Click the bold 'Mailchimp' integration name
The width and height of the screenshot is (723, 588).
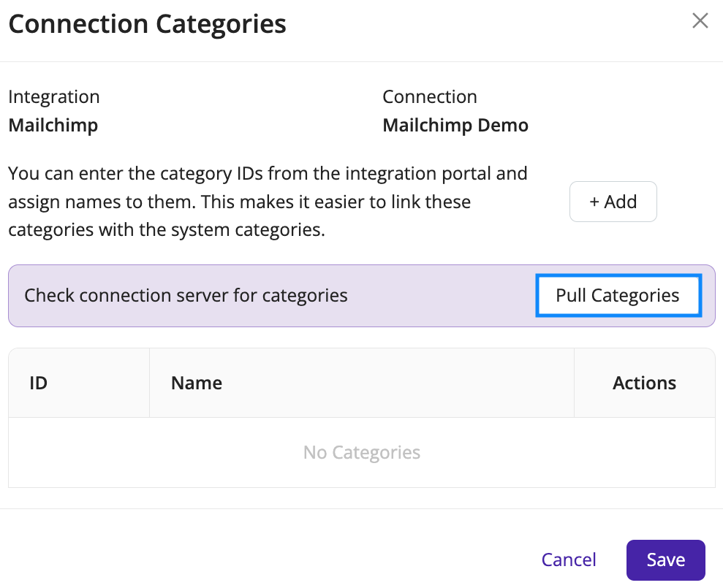tap(53, 126)
